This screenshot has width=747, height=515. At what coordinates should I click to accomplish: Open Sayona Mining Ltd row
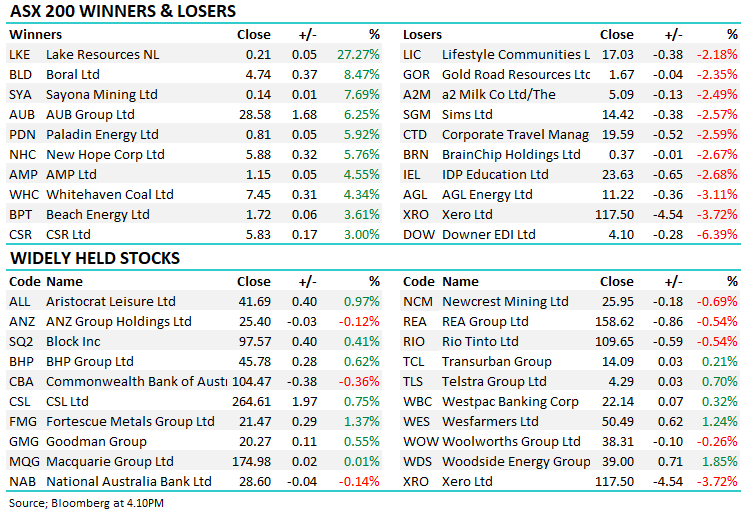point(102,94)
